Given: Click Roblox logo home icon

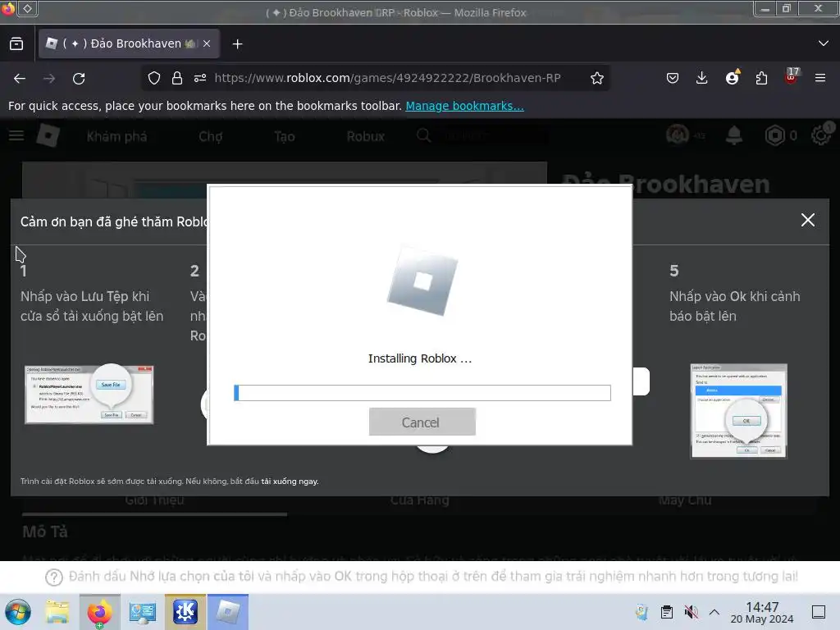Looking at the screenshot, I should pos(48,135).
